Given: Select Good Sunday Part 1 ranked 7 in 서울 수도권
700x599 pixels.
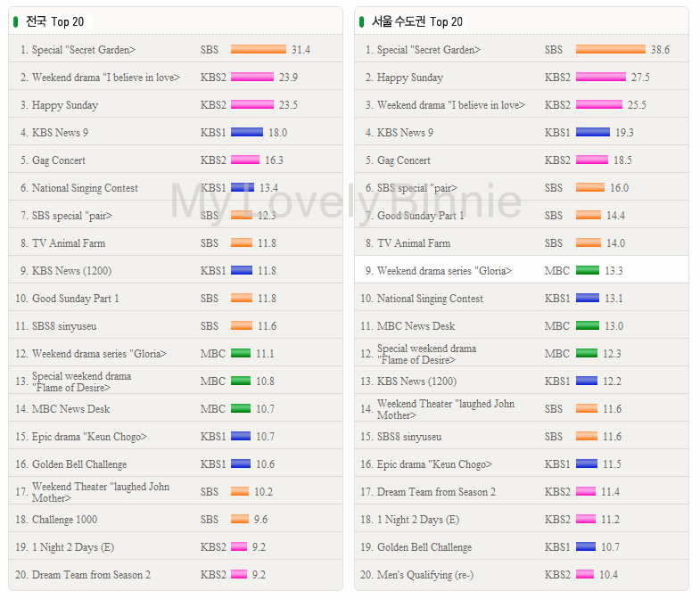Looking at the screenshot, I should 420,216.
